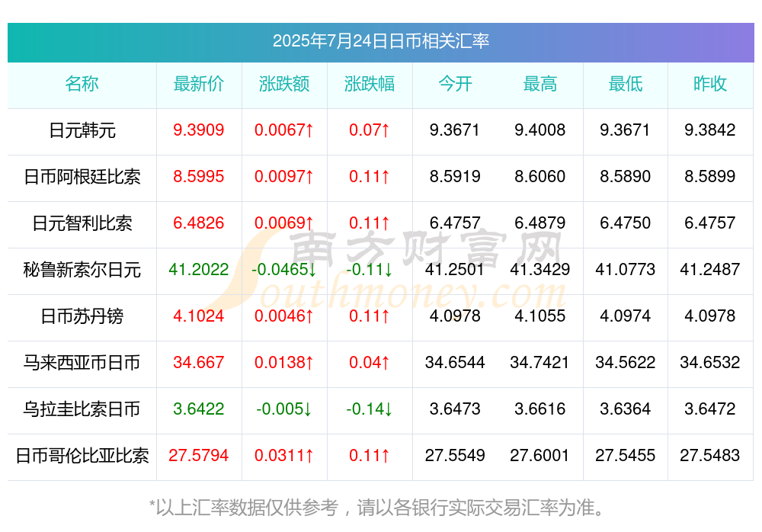Viewport: 762px width, 532px height.
Task: Click the high value 3.6616
Action: (540, 409)
